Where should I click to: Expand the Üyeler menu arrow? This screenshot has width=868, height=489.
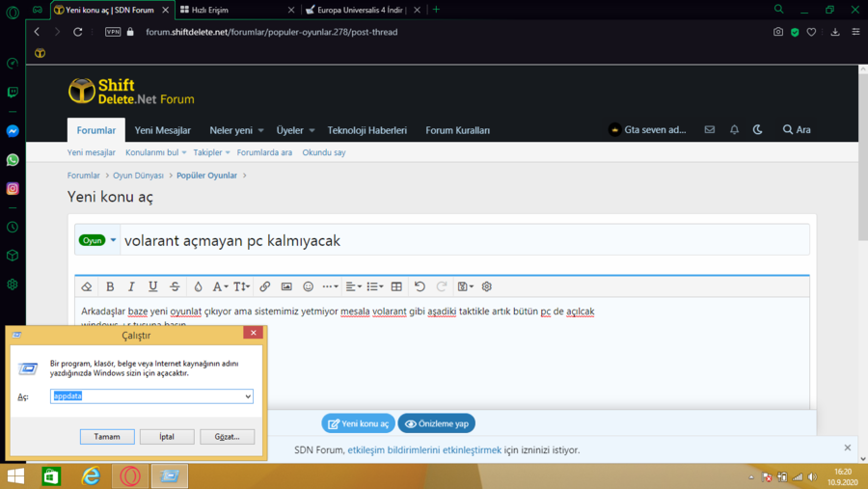tap(312, 131)
